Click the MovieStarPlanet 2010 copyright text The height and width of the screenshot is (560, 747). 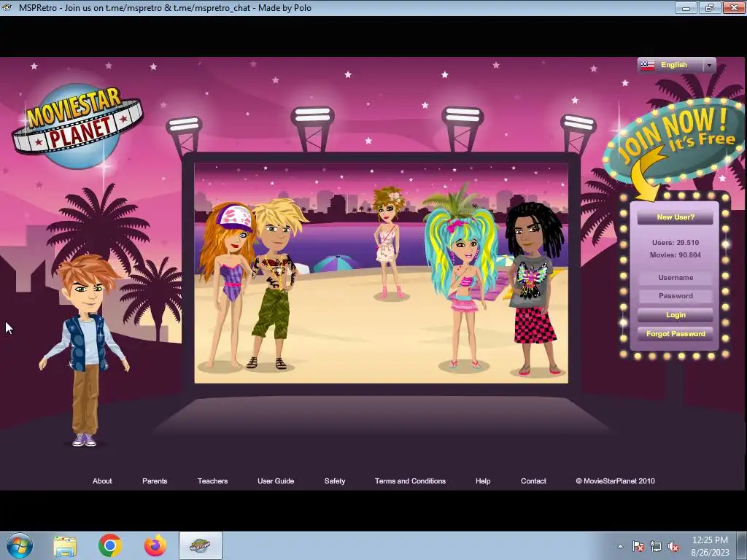click(x=615, y=481)
